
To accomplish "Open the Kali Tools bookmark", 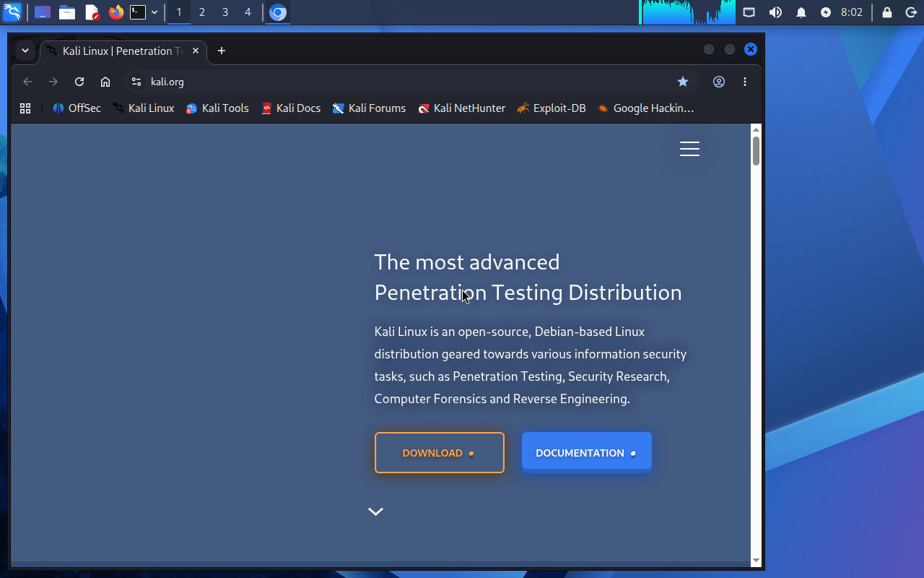I will pyautogui.click(x=217, y=108).
